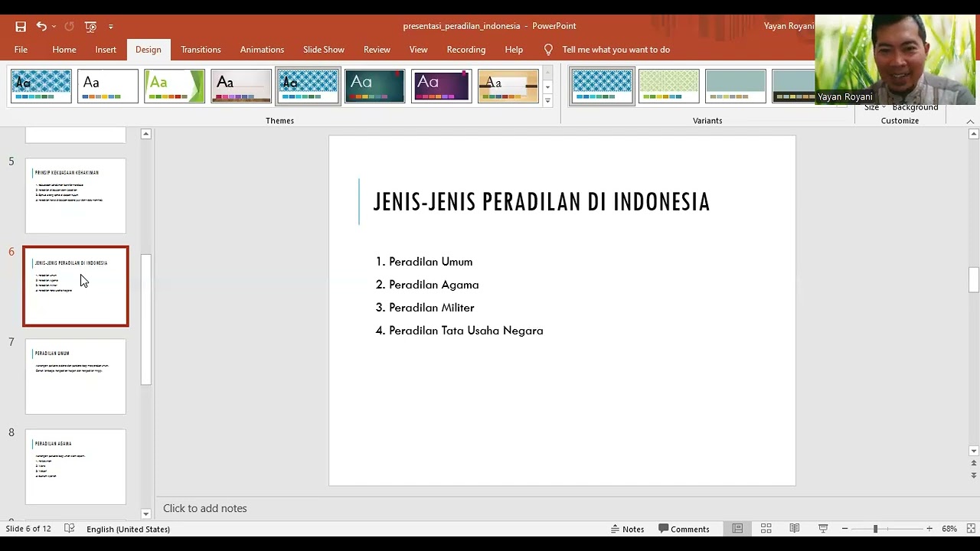
Task: Select the green pattern variant
Action: pyautogui.click(x=669, y=86)
